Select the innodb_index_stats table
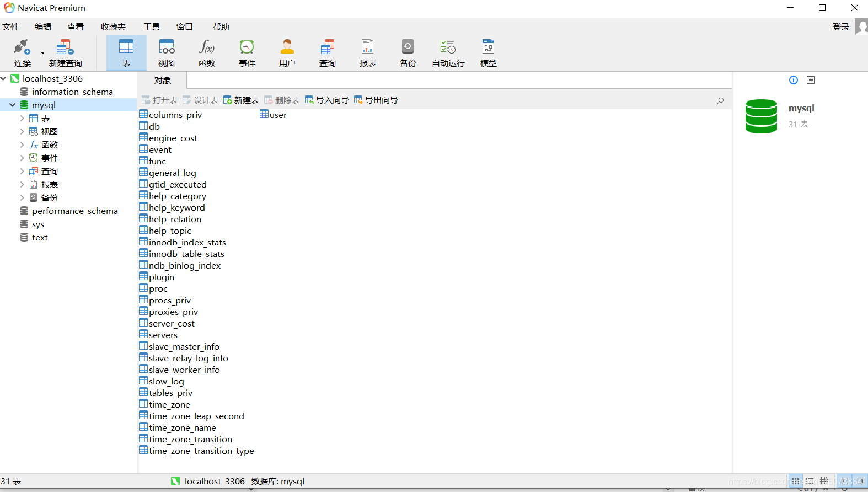 (183, 242)
